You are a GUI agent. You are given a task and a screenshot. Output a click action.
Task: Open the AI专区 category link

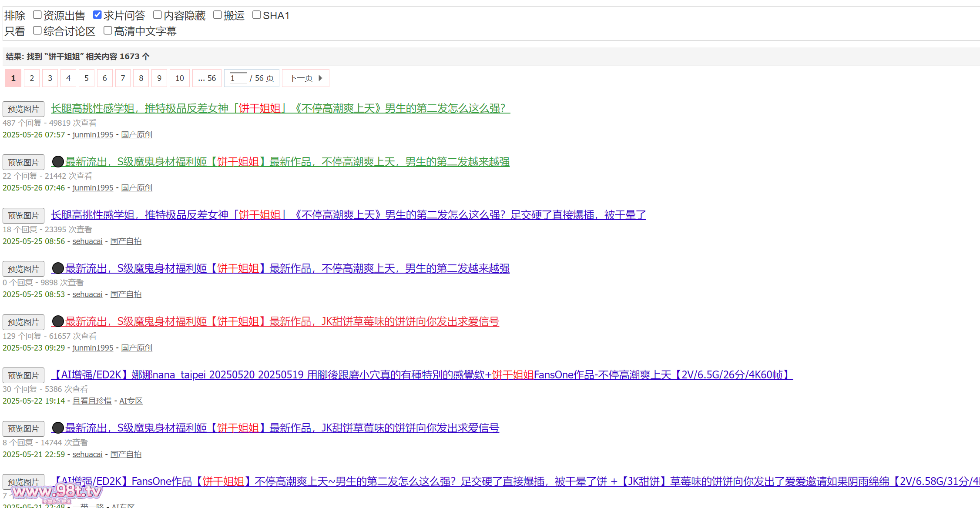pyautogui.click(x=131, y=401)
